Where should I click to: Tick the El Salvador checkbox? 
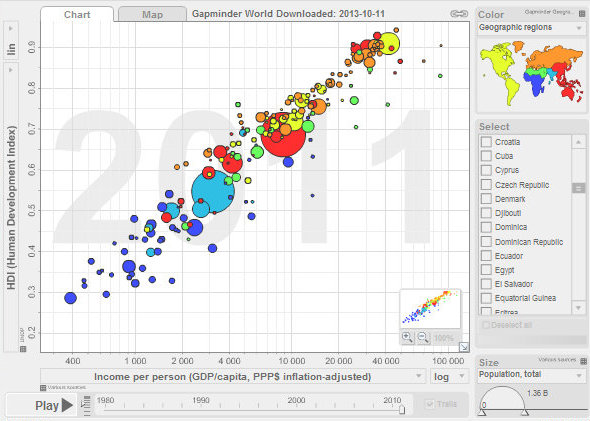pyautogui.click(x=486, y=284)
